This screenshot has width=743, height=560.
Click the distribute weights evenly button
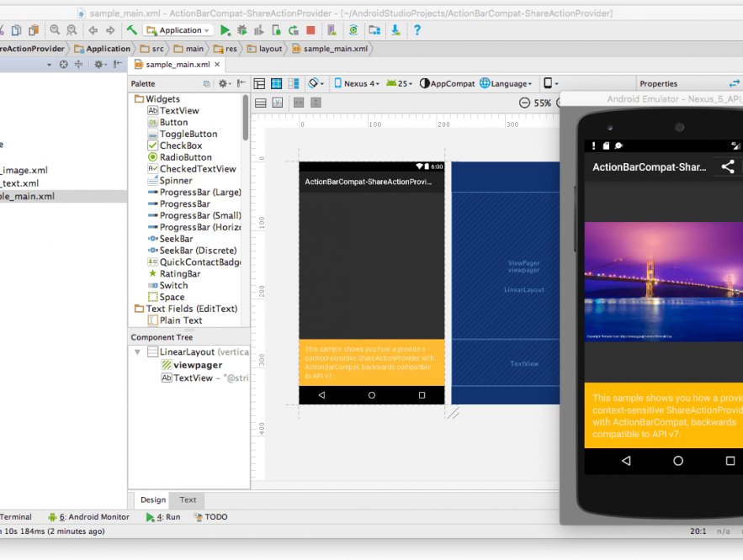coord(299,103)
